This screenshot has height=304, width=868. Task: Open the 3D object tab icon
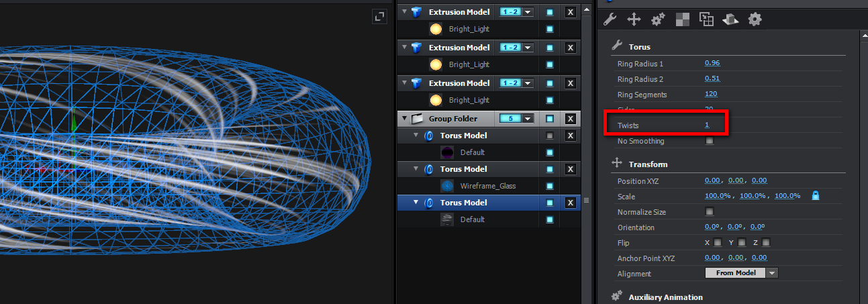click(x=730, y=19)
